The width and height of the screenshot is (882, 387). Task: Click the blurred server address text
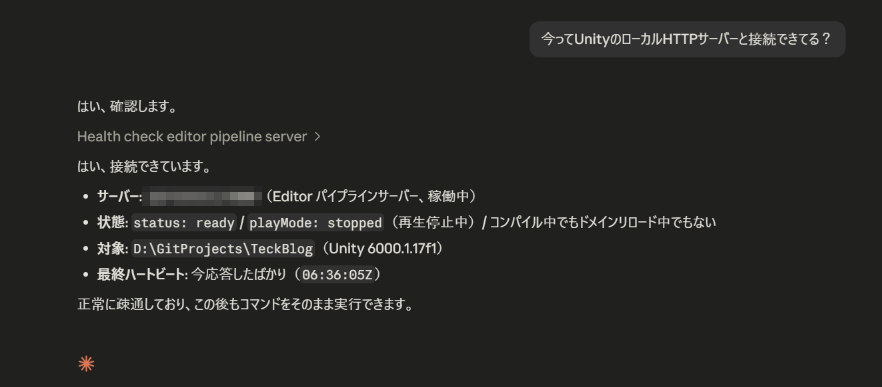(202, 196)
